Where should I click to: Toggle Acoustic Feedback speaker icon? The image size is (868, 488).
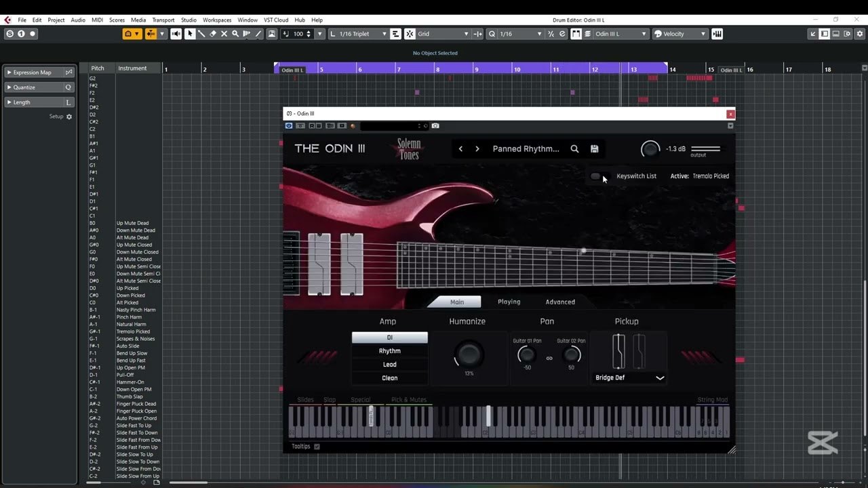(x=176, y=34)
